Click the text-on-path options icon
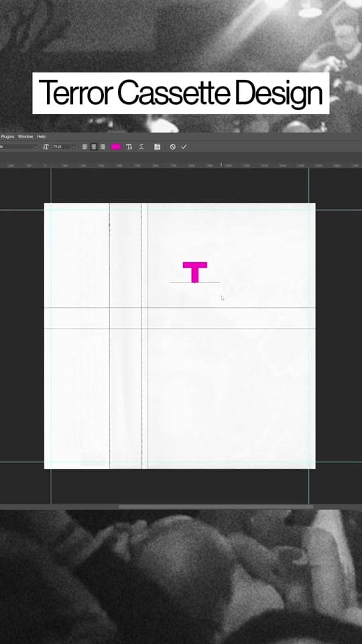Viewport: 362px width, 644px height. tap(141, 147)
